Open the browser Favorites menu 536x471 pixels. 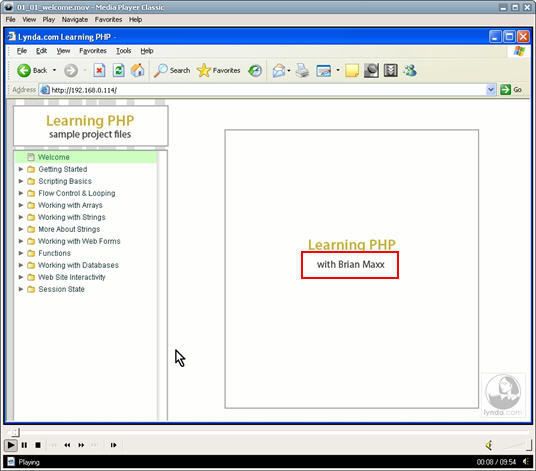pyautogui.click(x=93, y=51)
